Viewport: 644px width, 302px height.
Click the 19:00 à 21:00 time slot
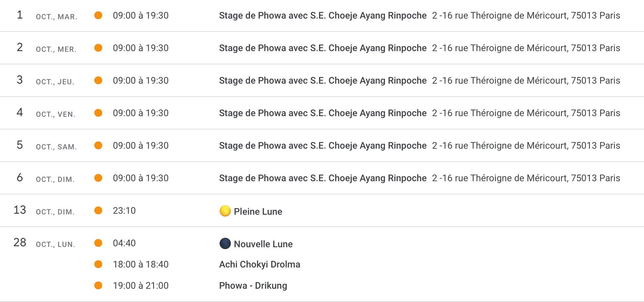coord(141,285)
